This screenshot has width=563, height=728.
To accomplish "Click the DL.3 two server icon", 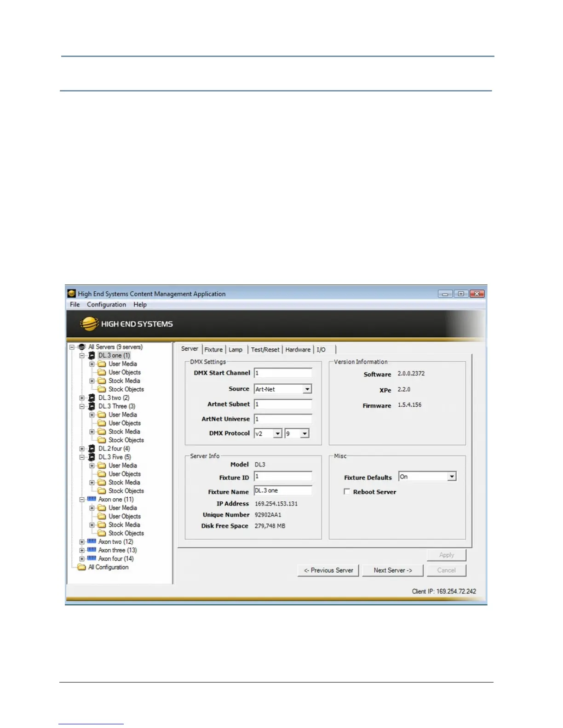I will [x=92, y=398].
